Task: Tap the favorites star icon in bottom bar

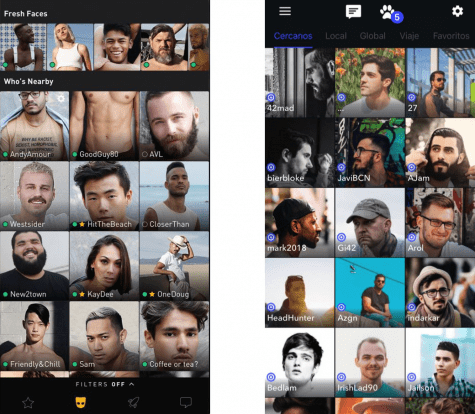Action: point(28,402)
